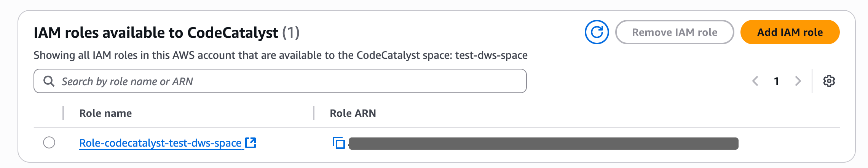Click the redacted Role ARN value
This screenshot has width=868, height=168.
(543, 144)
